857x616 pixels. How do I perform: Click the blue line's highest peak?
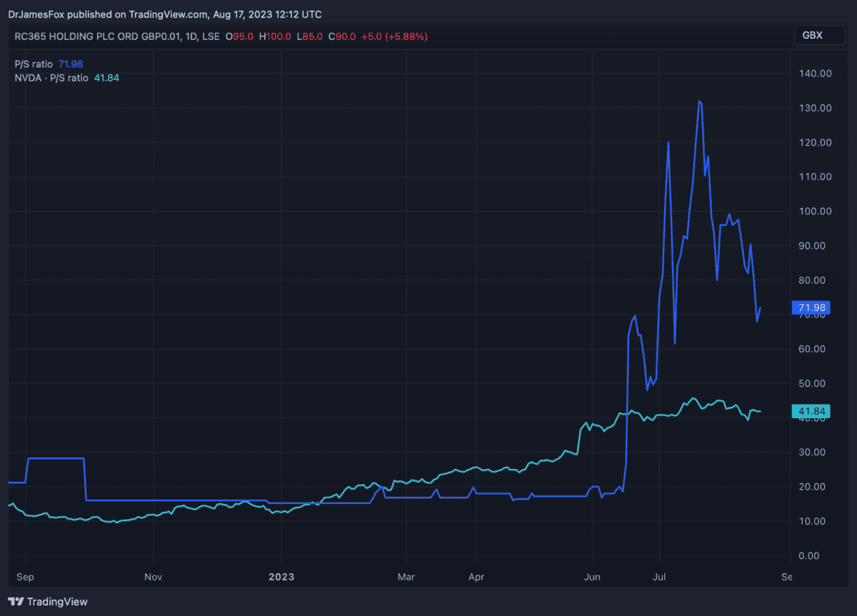pos(699,101)
